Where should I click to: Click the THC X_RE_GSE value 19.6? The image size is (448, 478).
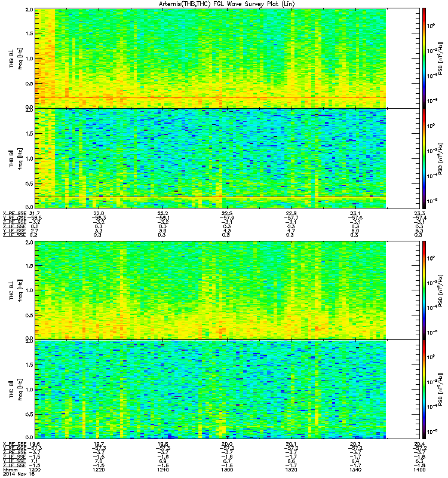35,444
